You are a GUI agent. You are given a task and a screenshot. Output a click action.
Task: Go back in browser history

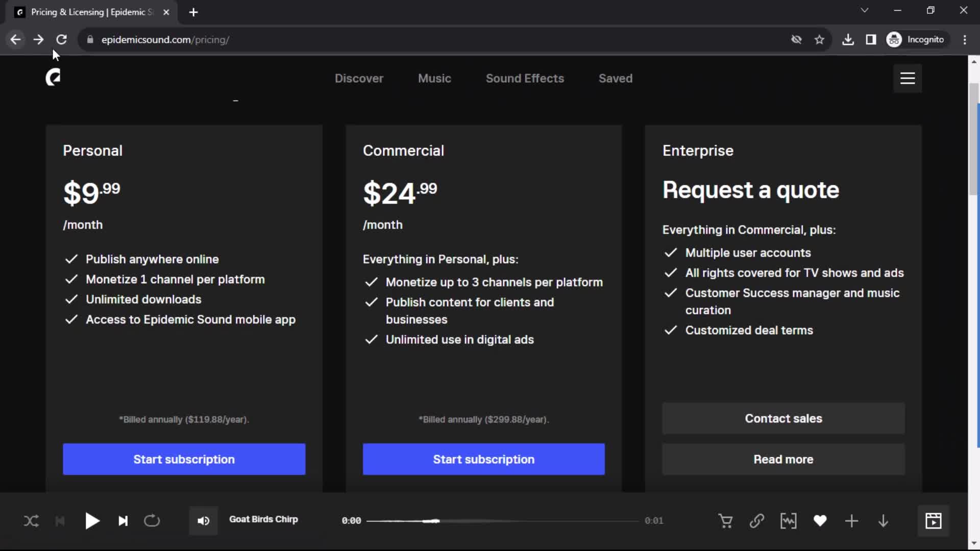(16, 39)
